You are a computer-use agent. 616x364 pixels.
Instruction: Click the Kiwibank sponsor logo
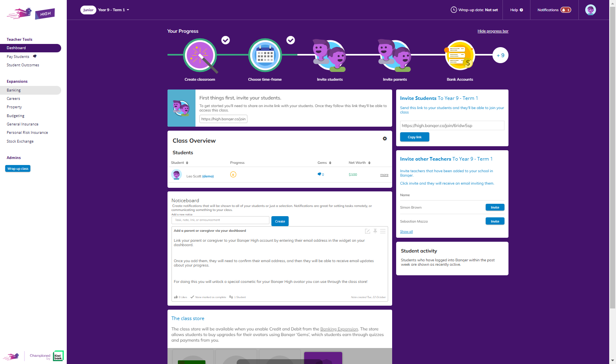[x=58, y=356]
